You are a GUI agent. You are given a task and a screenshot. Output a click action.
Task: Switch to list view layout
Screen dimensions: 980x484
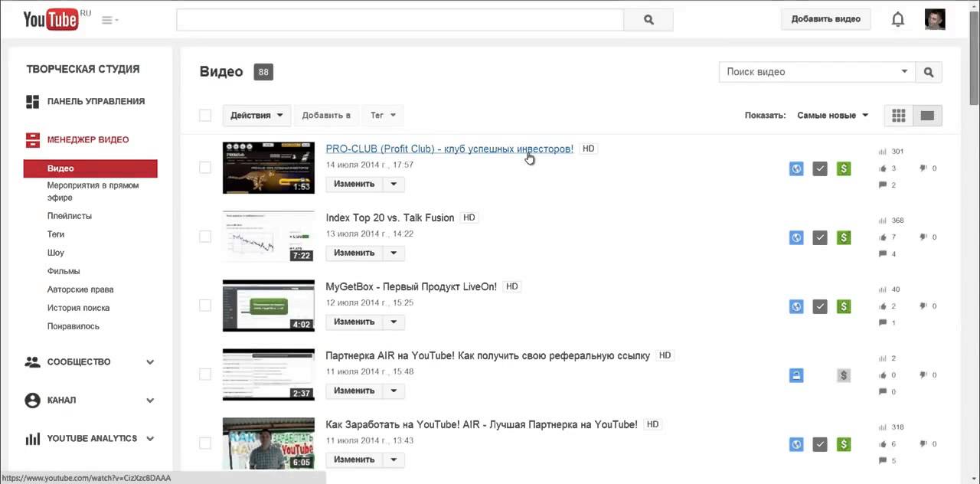click(928, 116)
